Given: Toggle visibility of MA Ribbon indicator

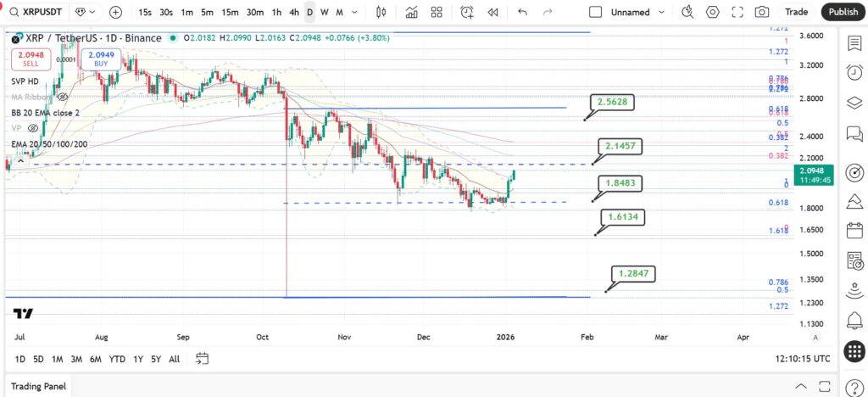Looking at the screenshot, I should coord(63,97).
